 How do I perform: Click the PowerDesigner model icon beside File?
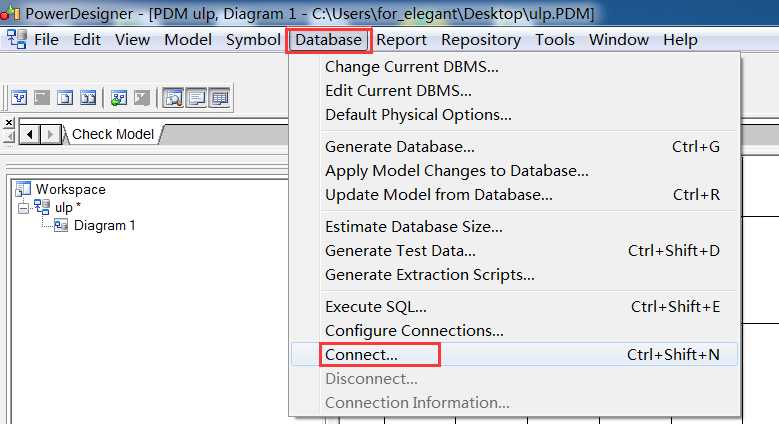point(16,39)
